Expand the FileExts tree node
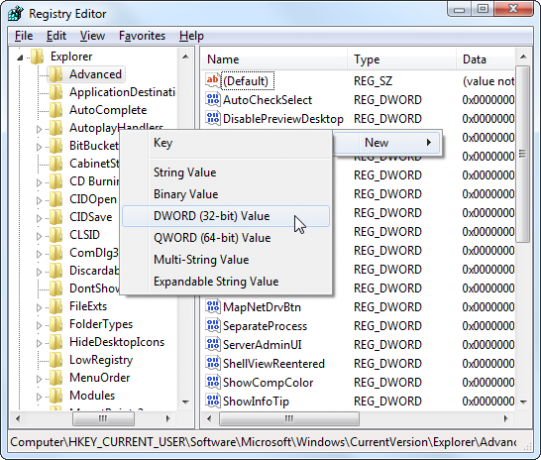The image size is (541, 460). point(39,307)
